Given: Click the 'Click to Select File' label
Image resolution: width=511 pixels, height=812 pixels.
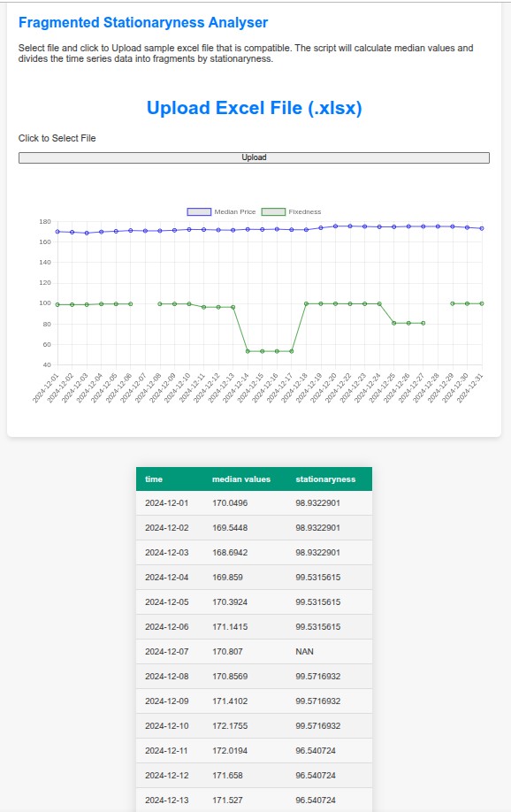Looking at the screenshot, I should tap(57, 138).
